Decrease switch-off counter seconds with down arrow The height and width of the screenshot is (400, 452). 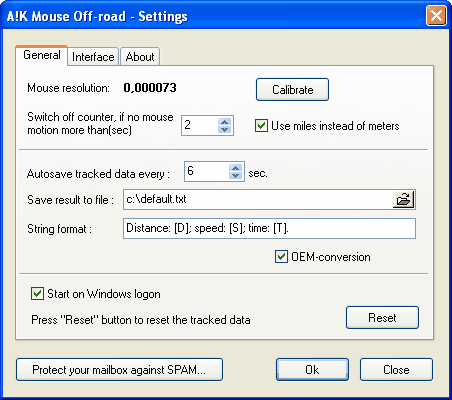coord(225,129)
